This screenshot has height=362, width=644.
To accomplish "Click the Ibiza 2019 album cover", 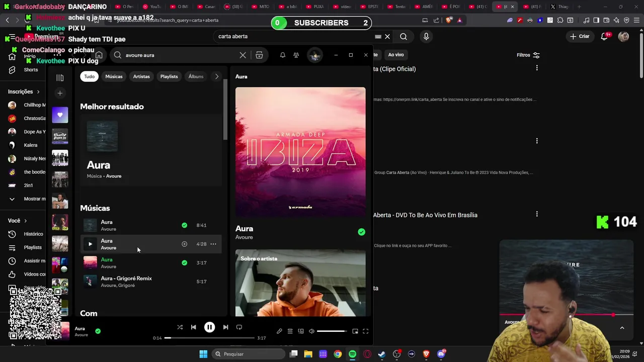I will point(300,152).
